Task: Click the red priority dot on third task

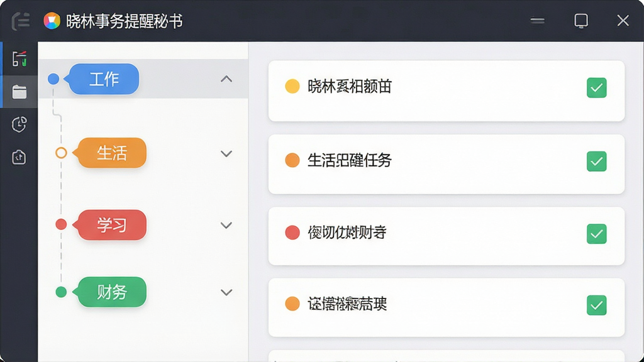Action: 292,233
